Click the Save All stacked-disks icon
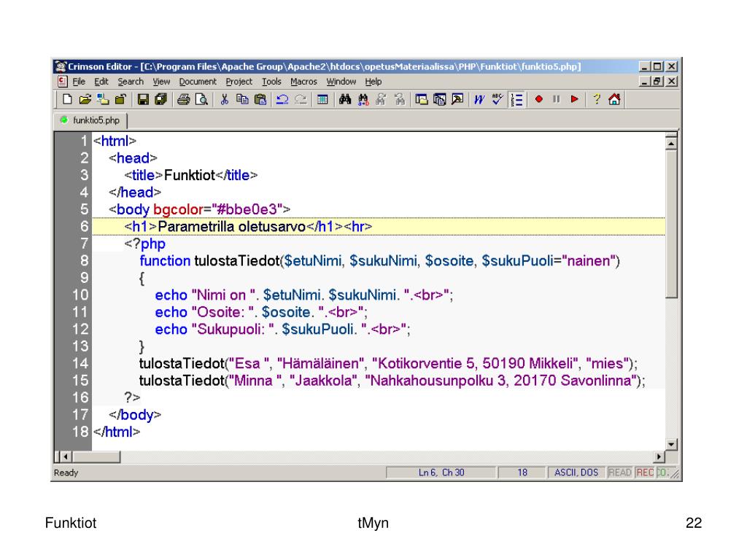The height and width of the screenshot is (560, 747). (x=161, y=99)
